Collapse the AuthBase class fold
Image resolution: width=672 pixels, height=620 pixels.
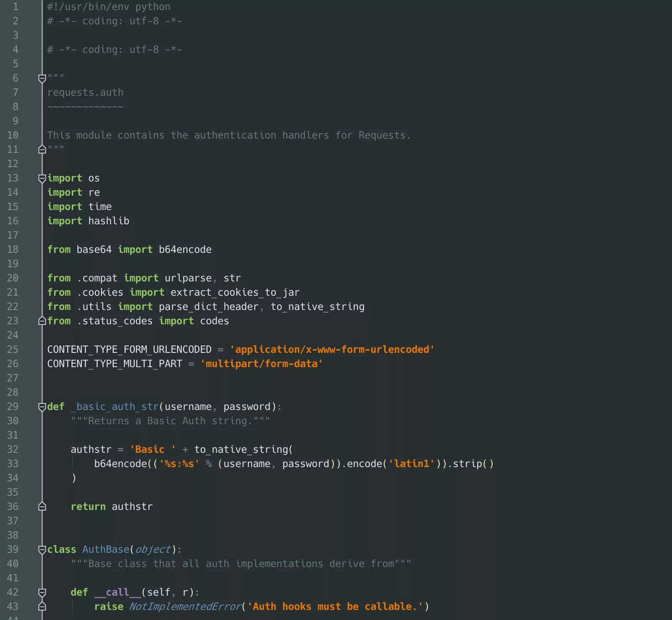[42, 549]
